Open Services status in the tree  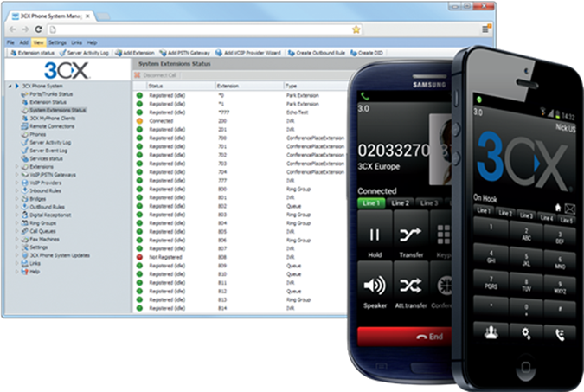coord(42,158)
